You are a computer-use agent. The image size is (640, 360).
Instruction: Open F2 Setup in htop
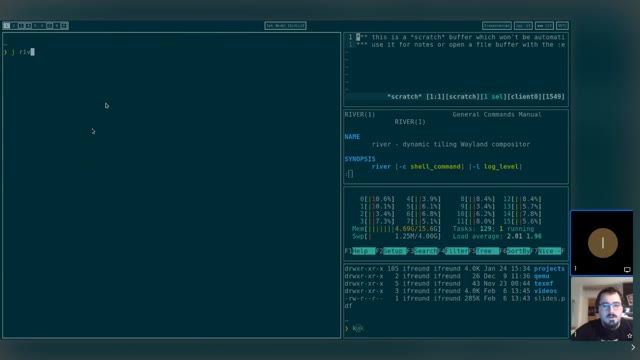click(391, 251)
